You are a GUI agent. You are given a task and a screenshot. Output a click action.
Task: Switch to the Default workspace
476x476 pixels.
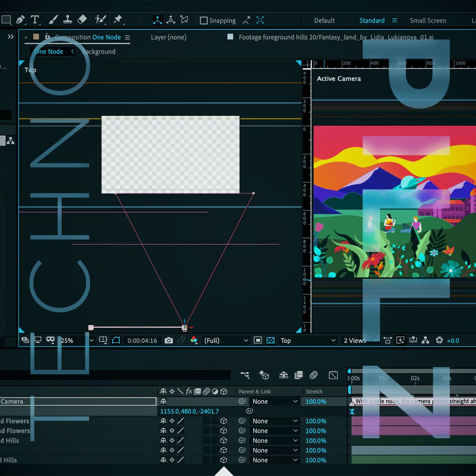click(324, 20)
